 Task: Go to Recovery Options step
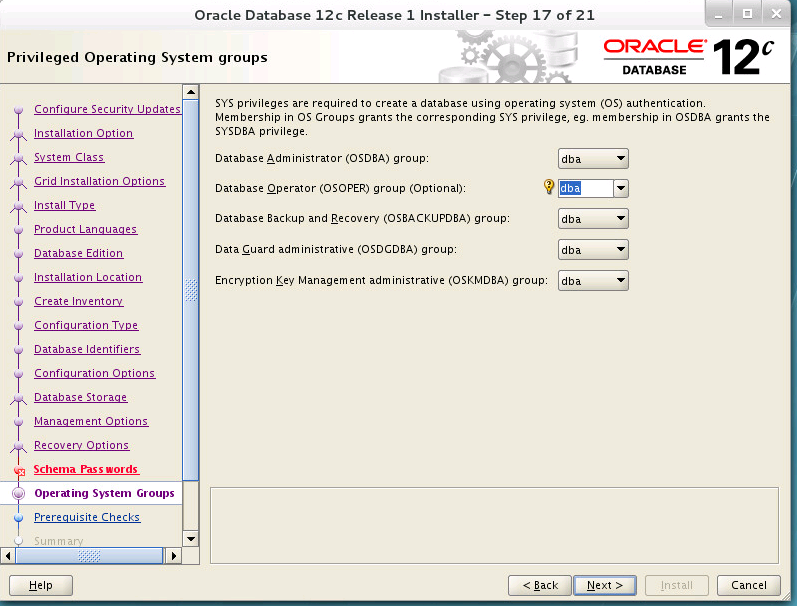(x=81, y=445)
